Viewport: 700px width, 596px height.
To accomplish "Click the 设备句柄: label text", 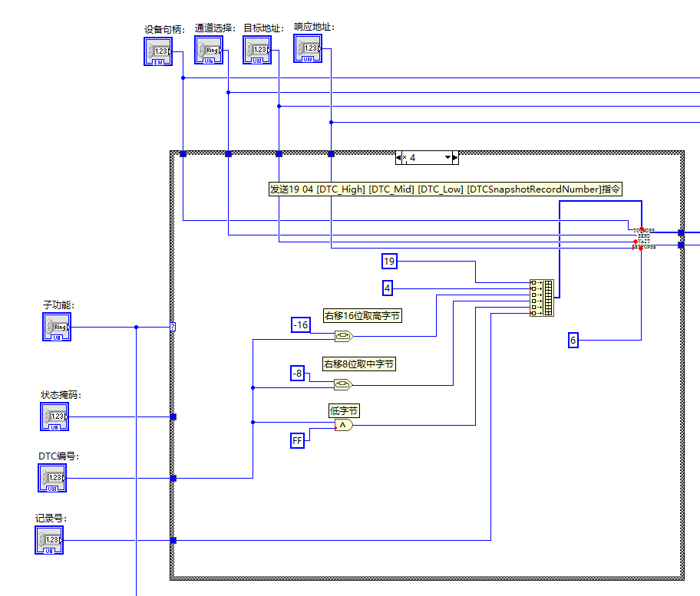I will [164, 29].
